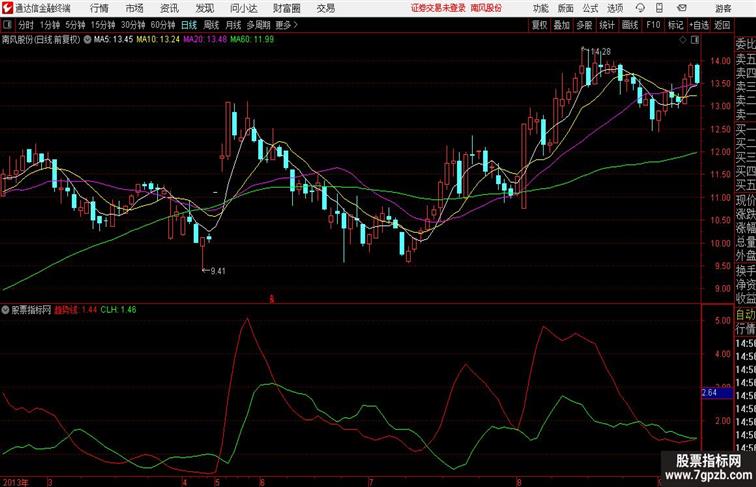Viewport: 756px width, 487px height.
Task: Click the CLH: 1.46 indicator label
Action: 118,310
